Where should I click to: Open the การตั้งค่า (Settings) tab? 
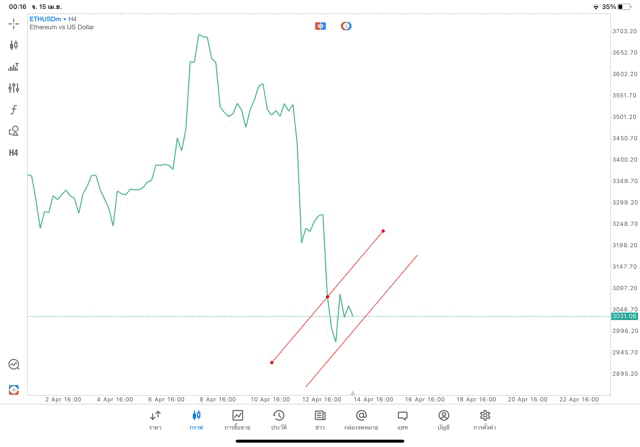tap(485, 420)
